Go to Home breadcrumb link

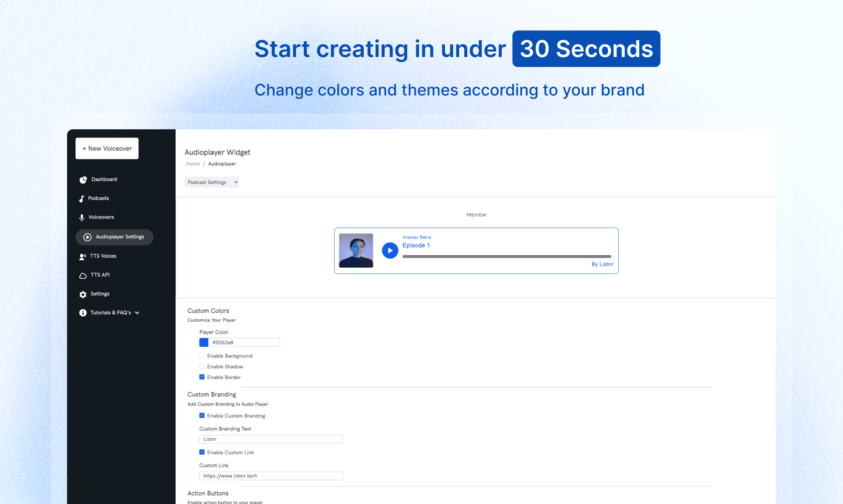[x=193, y=164]
